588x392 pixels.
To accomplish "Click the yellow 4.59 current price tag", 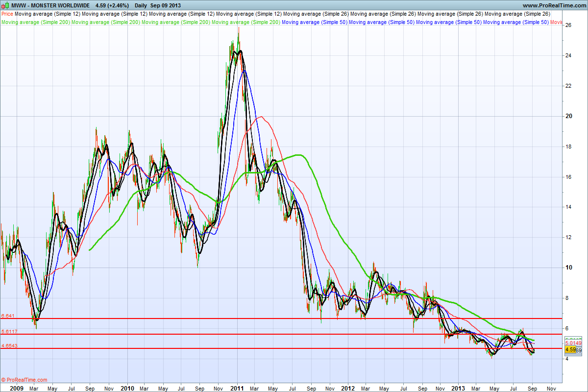I will pos(570,350).
